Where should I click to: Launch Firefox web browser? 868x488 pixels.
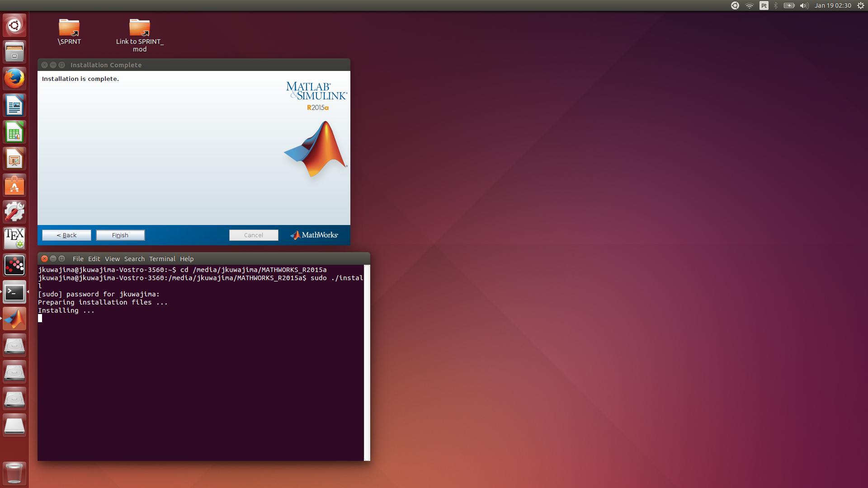(14, 79)
